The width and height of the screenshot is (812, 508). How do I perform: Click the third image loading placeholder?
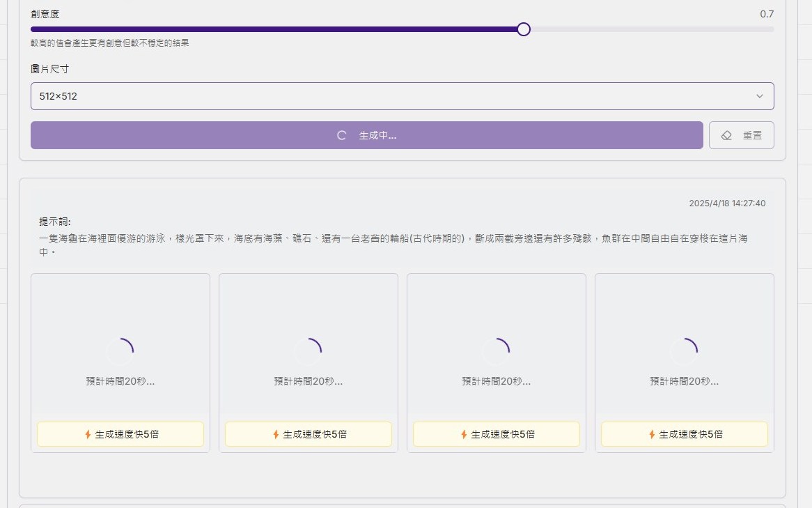496,345
